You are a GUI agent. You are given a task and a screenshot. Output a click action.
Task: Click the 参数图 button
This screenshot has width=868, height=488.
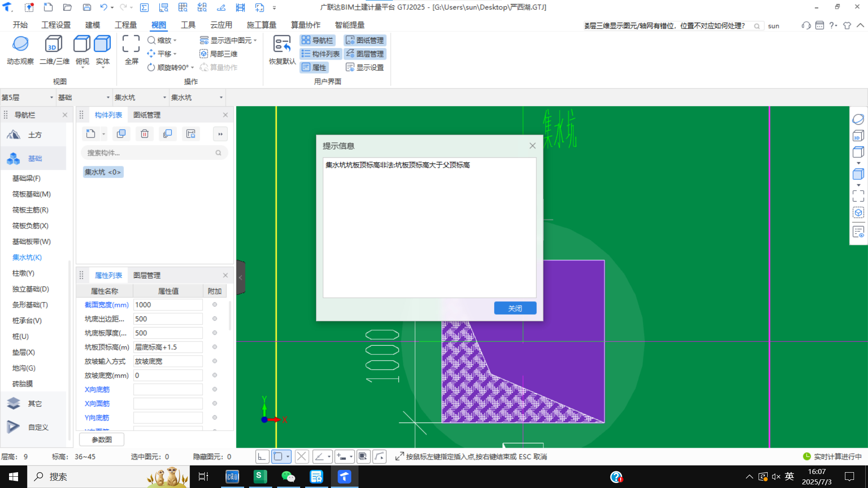pyautogui.click(x=102, y=440)
